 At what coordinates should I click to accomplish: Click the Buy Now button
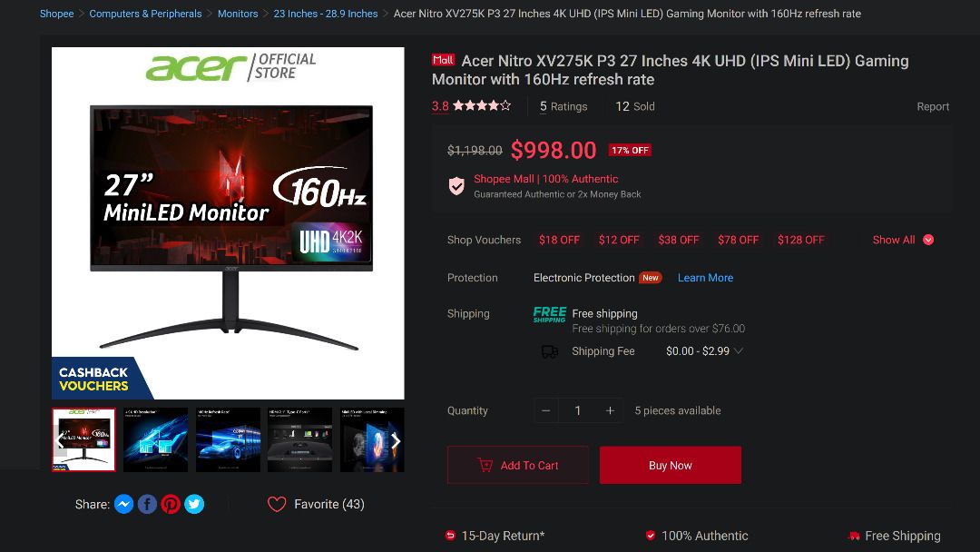(670, 465)
